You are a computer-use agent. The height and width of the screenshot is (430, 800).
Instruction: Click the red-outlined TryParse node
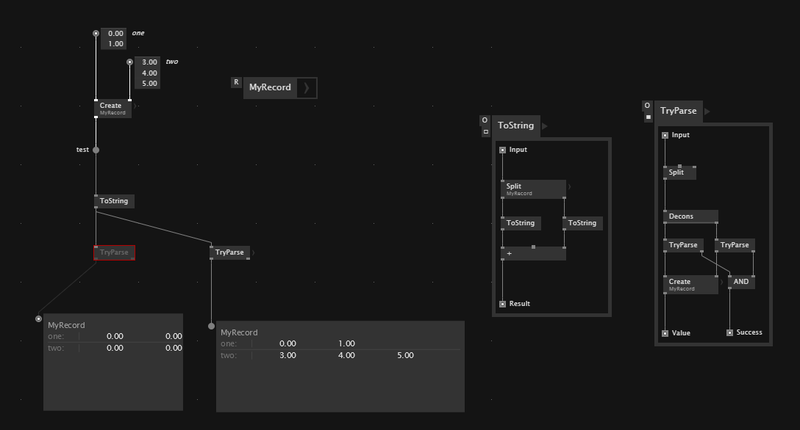114,253
